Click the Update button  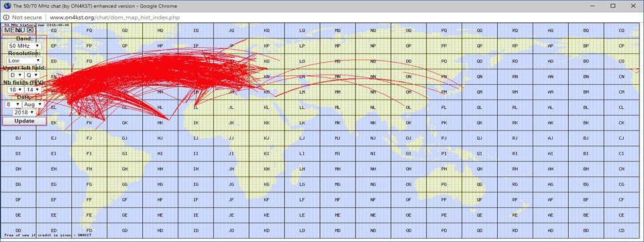point(24,121)
